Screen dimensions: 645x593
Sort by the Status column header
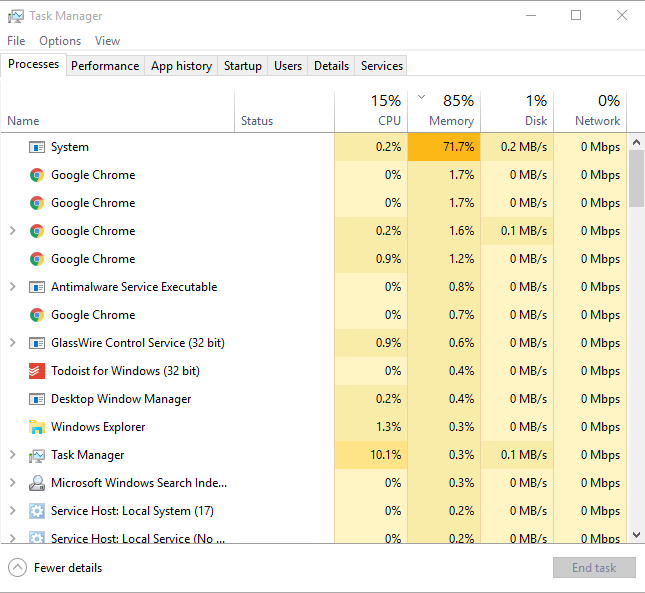[x=284, y=111]
